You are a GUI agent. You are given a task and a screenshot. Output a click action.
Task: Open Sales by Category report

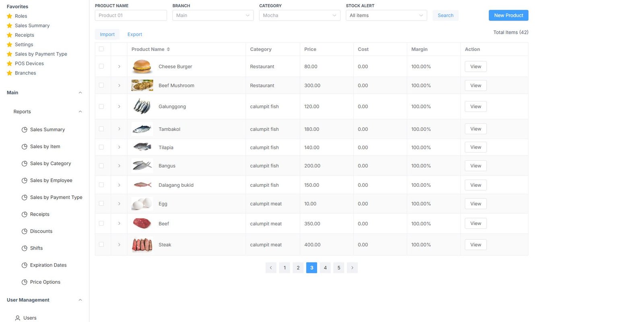point(50,163)
